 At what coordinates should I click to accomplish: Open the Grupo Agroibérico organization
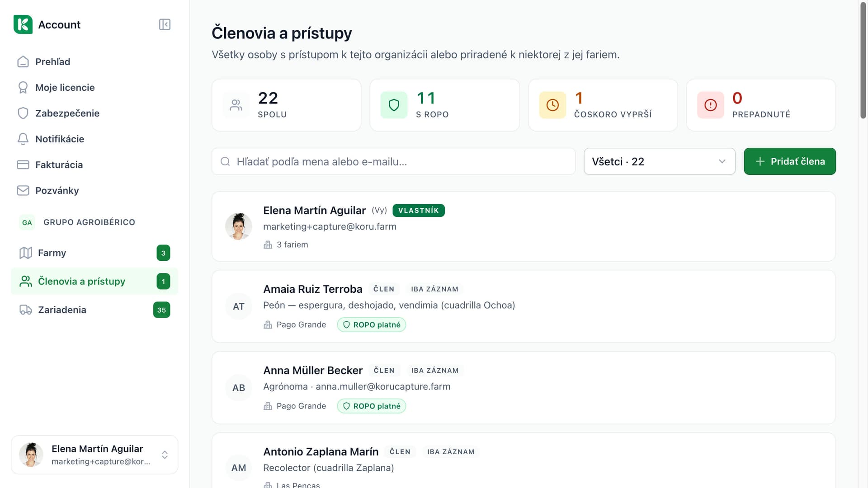94,222
